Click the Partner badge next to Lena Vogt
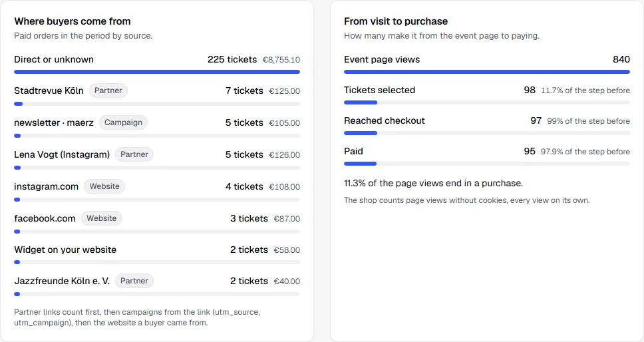Screen dimensions: 644x342 point(134,154)
